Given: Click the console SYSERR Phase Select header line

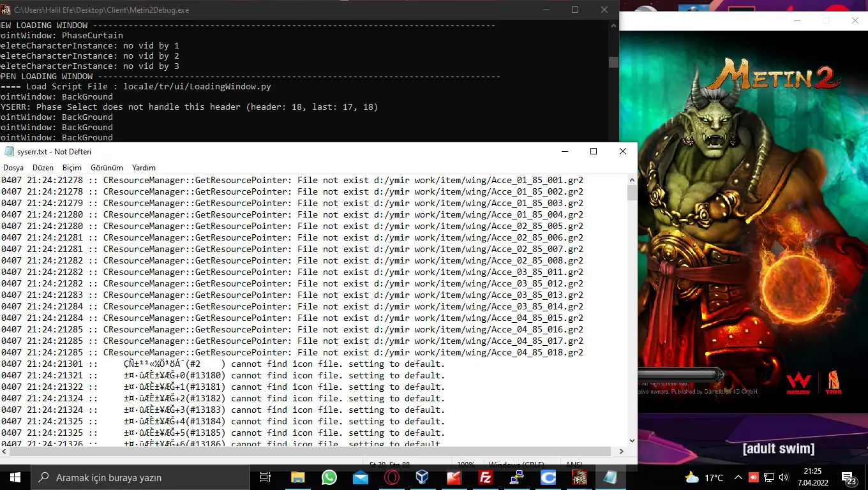Looking at the screenshot, I should [x=190, y=107].
